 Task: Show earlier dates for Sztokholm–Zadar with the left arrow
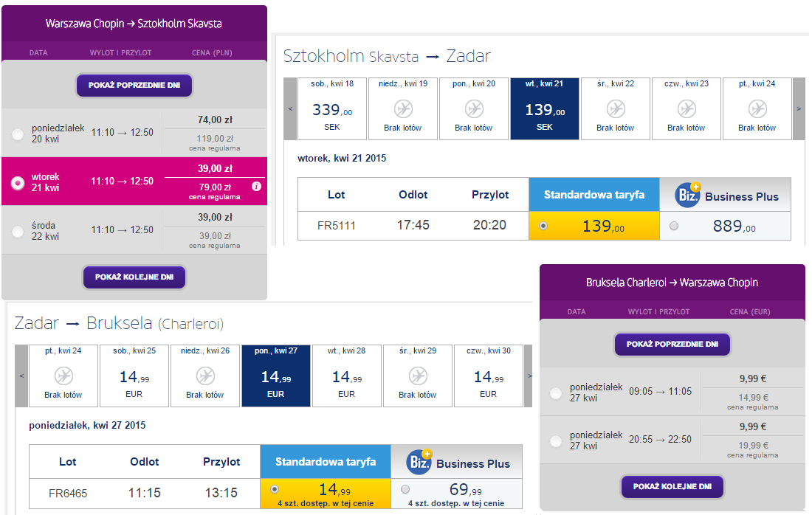(x=291, y=108)
